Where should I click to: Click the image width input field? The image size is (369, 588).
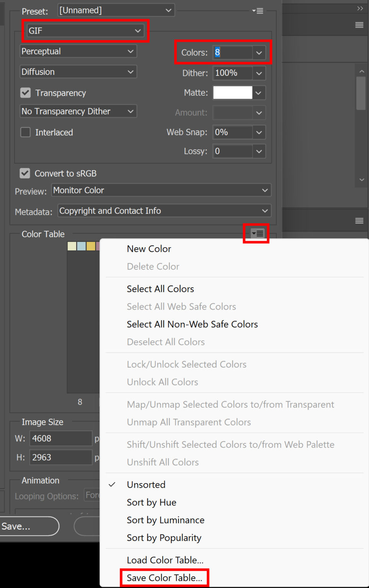[60, 438]
